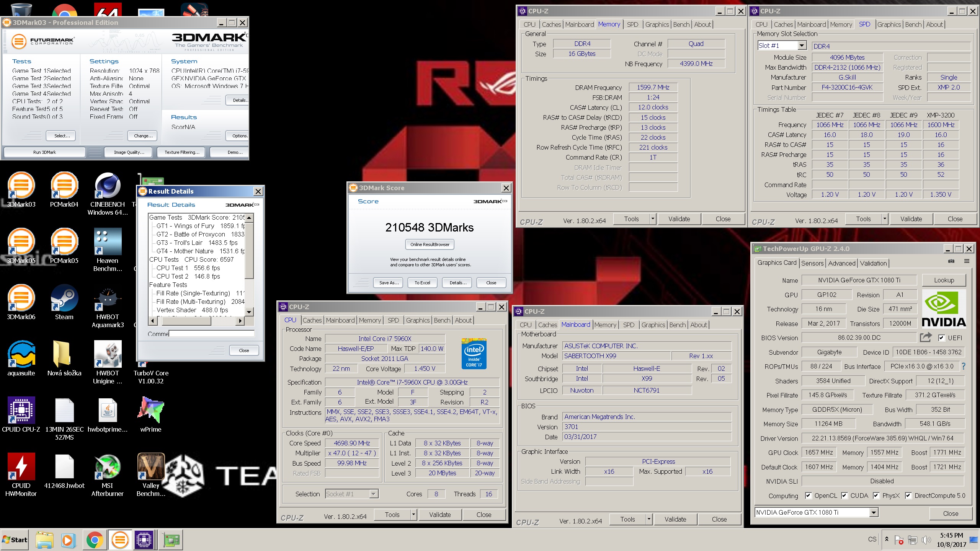Expand Tools arrow in CPU-Z CPU window
980x551 pixels.
pos(413,515)
